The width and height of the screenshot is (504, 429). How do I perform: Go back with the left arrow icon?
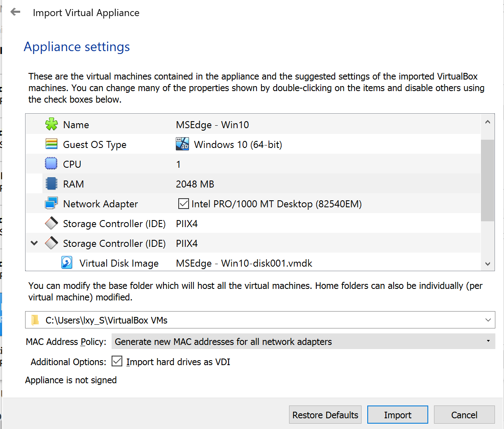(x=15, y=12)
